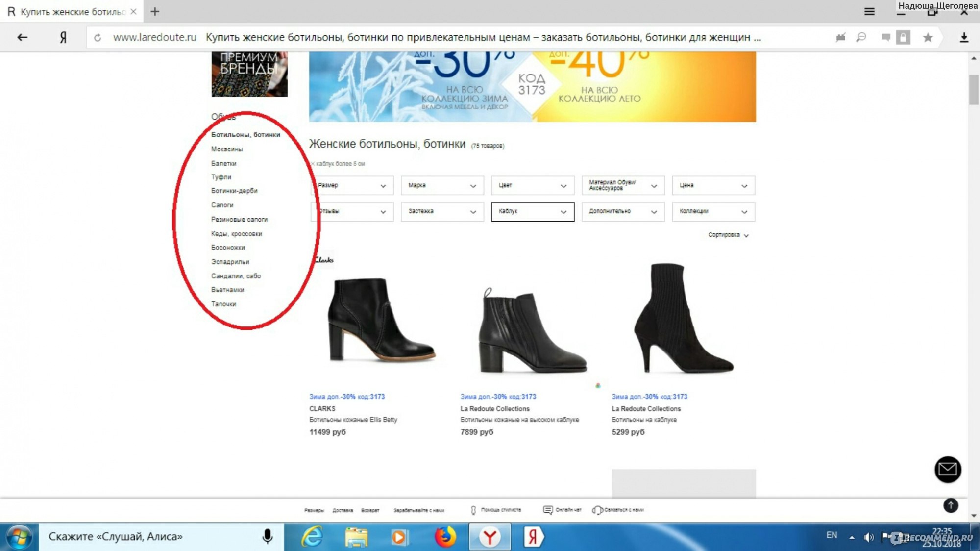Open Эспадрильи category
The height and width of the screenshot is (551, 980).
pos(230,262)
